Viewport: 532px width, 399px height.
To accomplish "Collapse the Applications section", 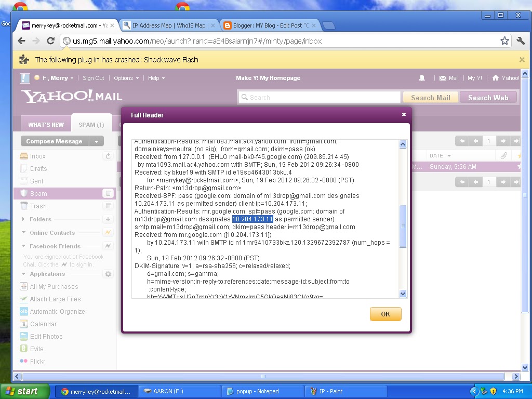I will tap(23, 274).
